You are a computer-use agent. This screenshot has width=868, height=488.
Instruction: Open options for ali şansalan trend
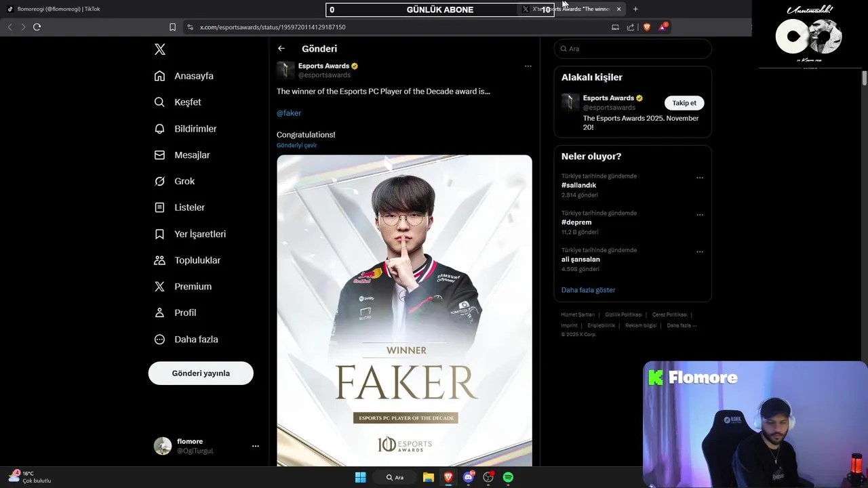tap(700, 252)
